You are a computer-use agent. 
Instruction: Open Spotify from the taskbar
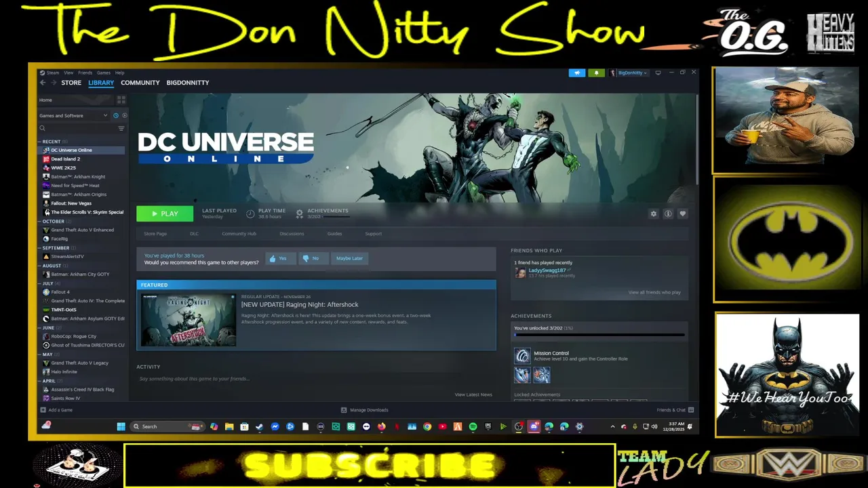pyautogui.click(x=473, y=426)
